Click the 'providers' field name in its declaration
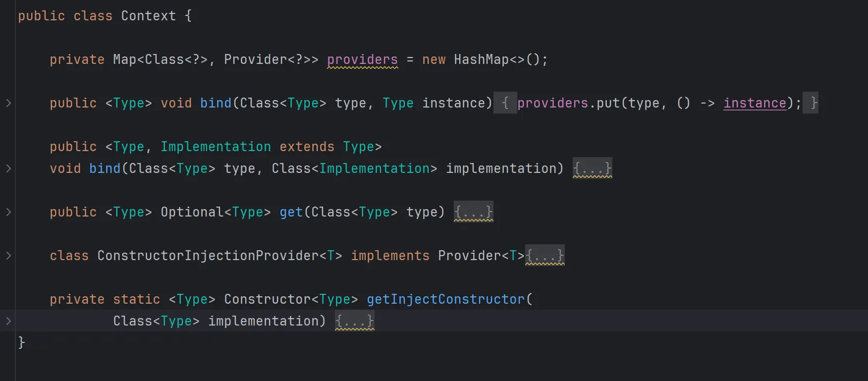Screen dimensions: 868x381 (362, 59)
